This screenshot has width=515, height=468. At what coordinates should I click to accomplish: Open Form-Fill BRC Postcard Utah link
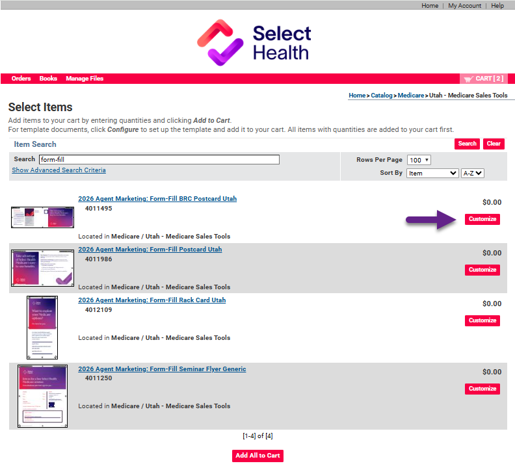click(157, 199)
